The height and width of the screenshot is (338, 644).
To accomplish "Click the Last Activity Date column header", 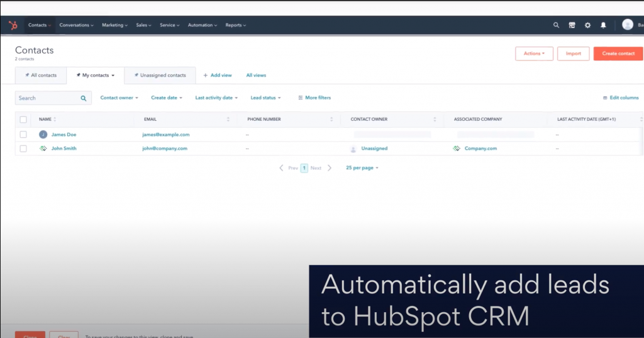I will 587,119.
